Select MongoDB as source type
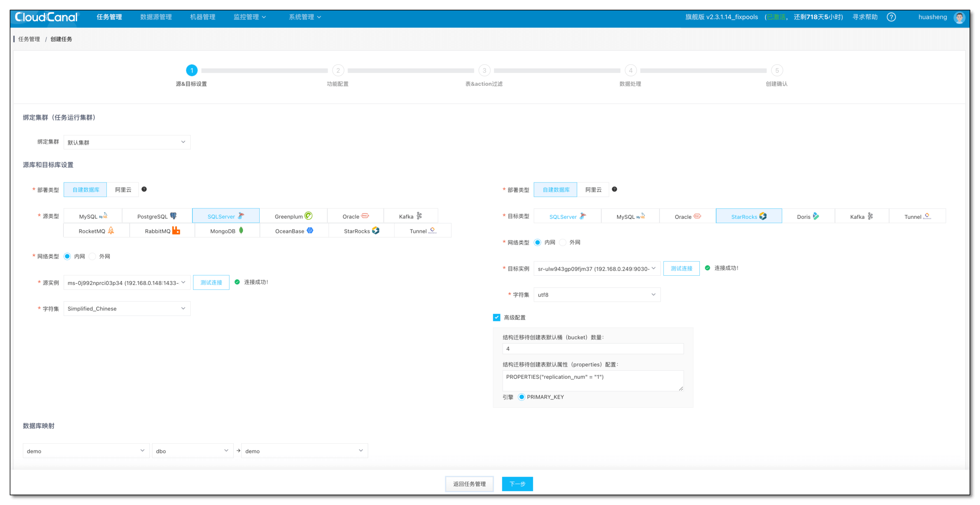The height and width of the screenshot is (505, 980). [x=227, y=231]
